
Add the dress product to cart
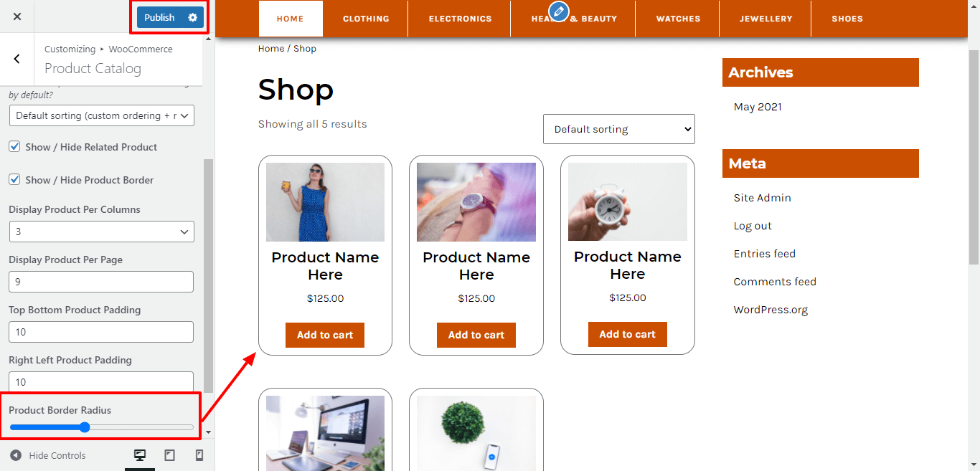pos(325,335)
